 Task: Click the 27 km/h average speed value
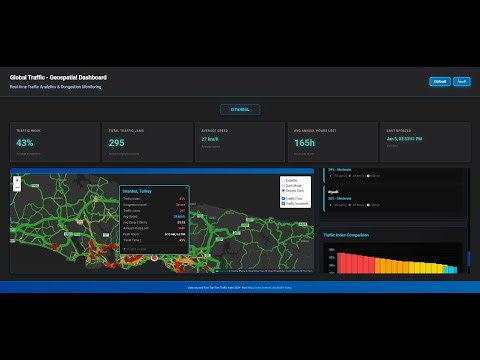(x=210, y=139)
